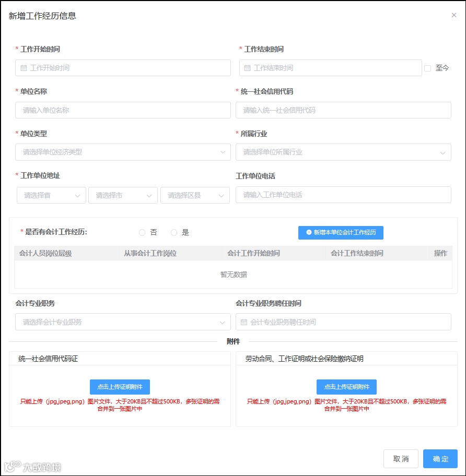Screen dimensions: 466x476
Task: Click the 取消 button
Action: 401,459
